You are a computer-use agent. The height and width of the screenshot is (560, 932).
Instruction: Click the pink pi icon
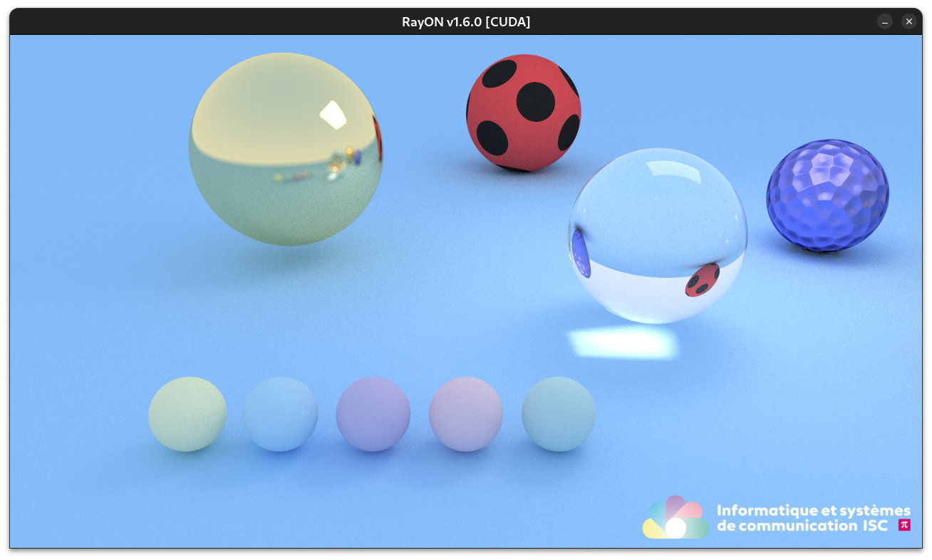pos(904,525)
